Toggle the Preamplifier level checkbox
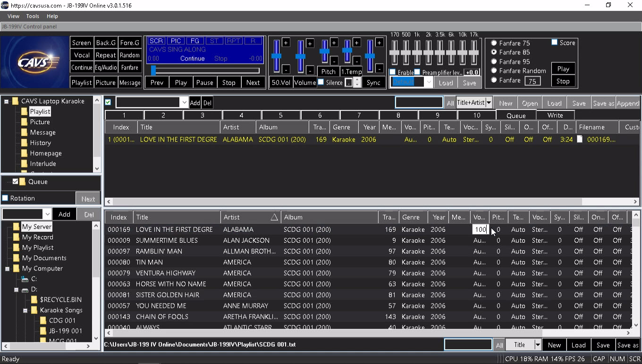642x364 pixels. pyautogui.click(x=417, y=72)
